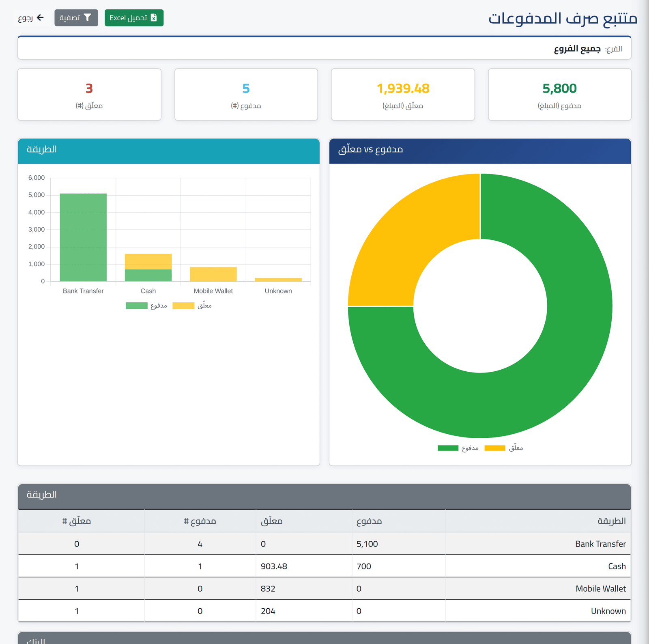Click the 700 paid value cell
Image resolution: width=649 pixels, height=644 pixels.
pos(399,566)
